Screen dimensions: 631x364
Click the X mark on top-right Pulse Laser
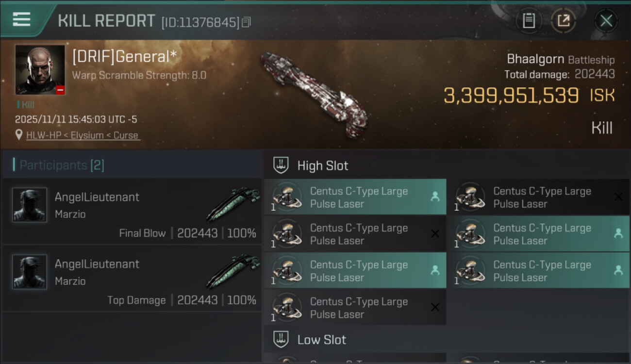pos(618,197)
